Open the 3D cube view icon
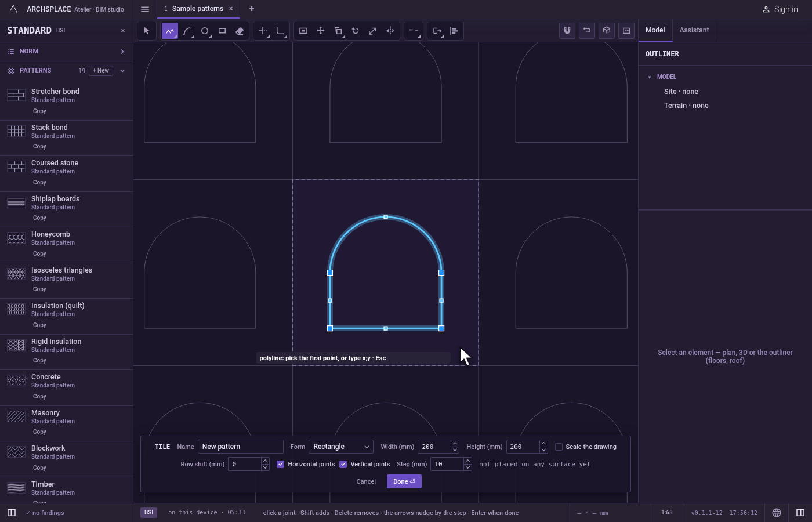Screen dimensions: 812x522 tap(607, 31)
